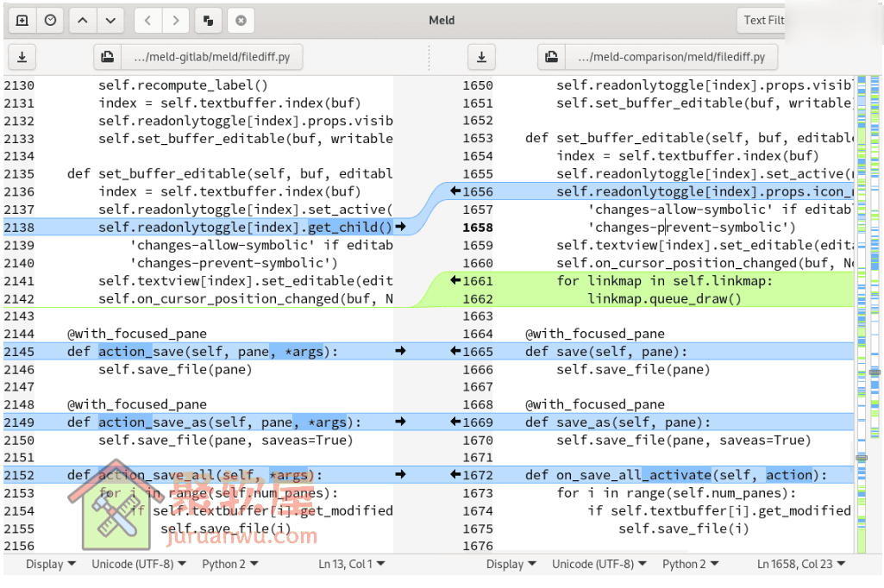The width and height of the screenshot is (884, 588).
Task: Open left file chooser for meld-gitlab filediff.py
Action: 197,58
